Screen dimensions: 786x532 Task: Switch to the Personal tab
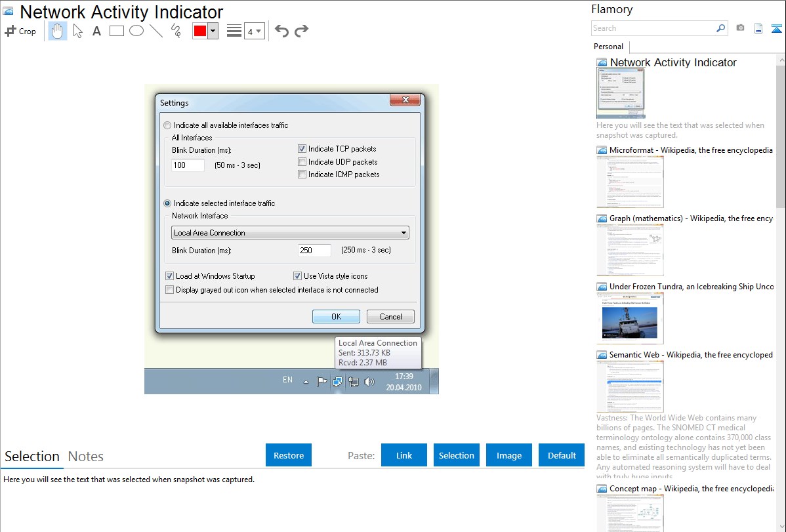point(609,47)
